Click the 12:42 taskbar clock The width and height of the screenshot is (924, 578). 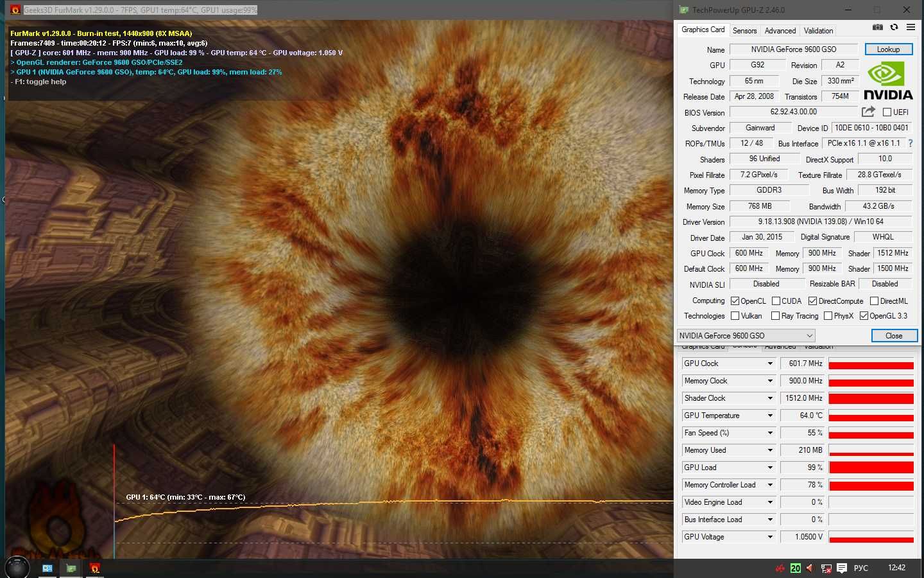click(896, 568)
